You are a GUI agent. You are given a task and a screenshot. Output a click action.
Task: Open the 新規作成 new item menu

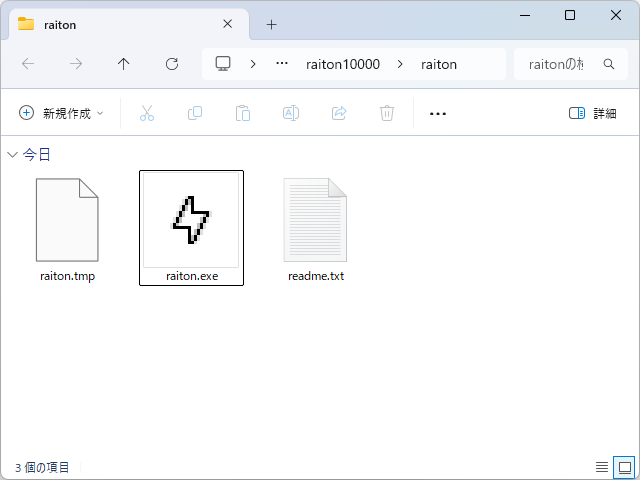tap(61, 113)
